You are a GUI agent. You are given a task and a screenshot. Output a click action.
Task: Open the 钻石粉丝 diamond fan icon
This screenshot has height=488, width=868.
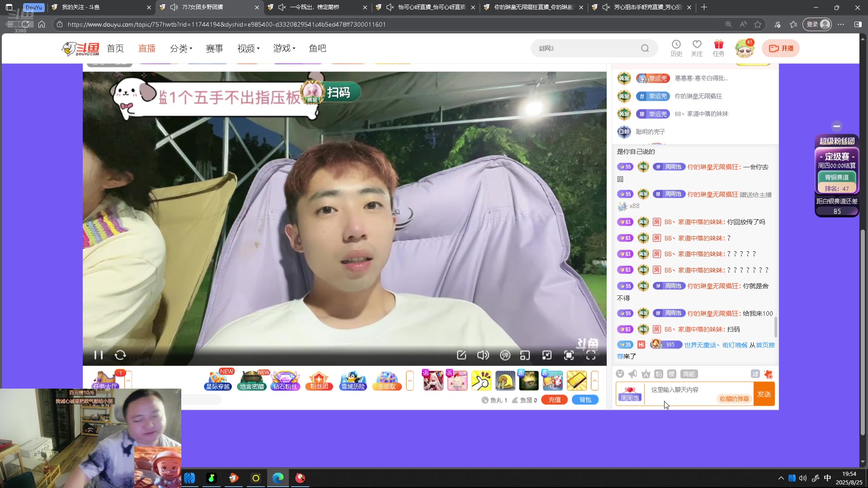tap(285, 380)
